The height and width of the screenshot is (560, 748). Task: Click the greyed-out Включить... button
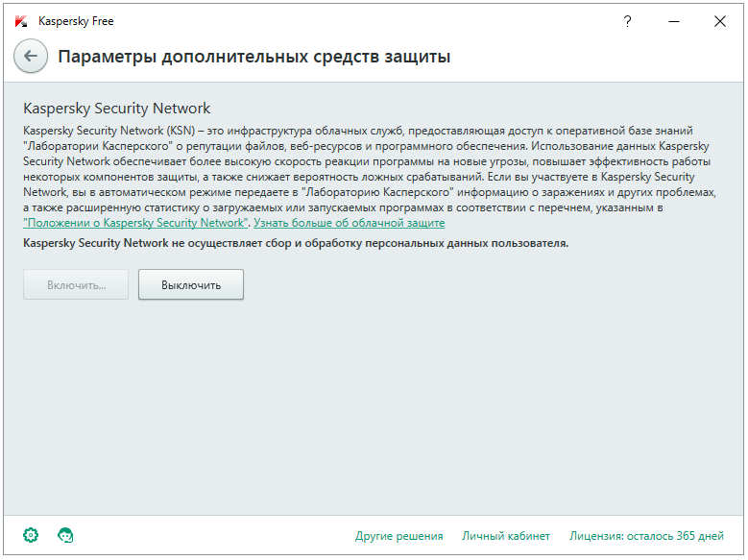coord(76,284)
